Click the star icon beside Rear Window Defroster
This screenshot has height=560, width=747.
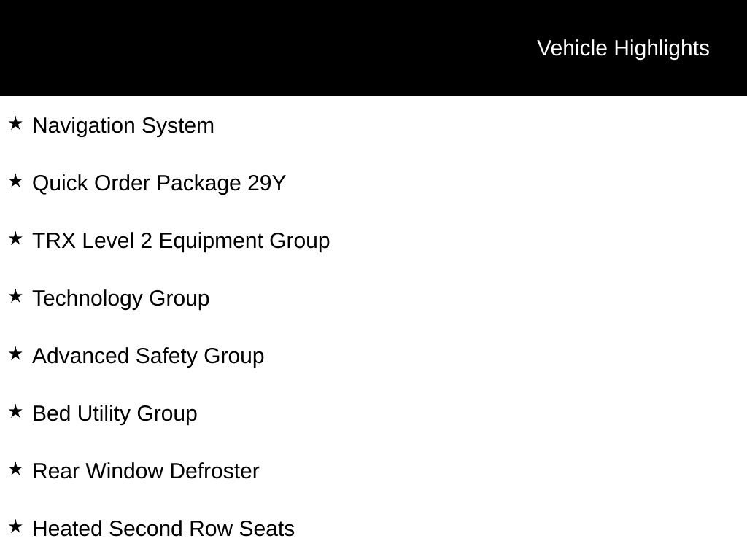tap(15, 469)
